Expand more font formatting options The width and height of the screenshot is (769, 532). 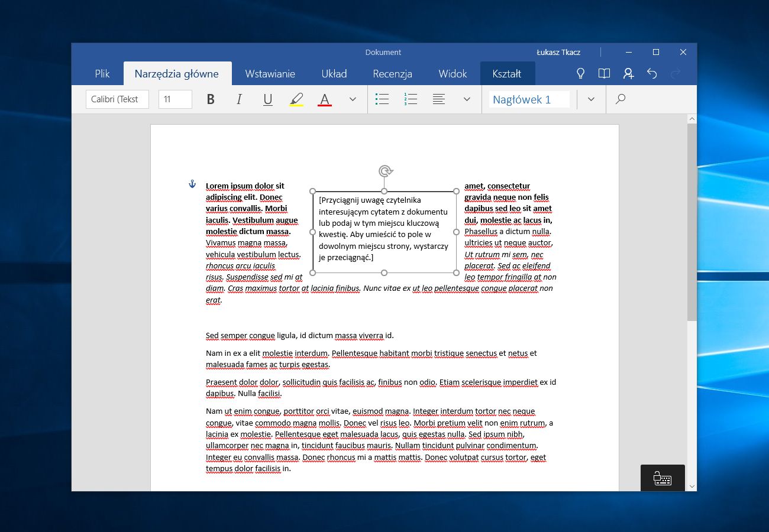(353, 99)
